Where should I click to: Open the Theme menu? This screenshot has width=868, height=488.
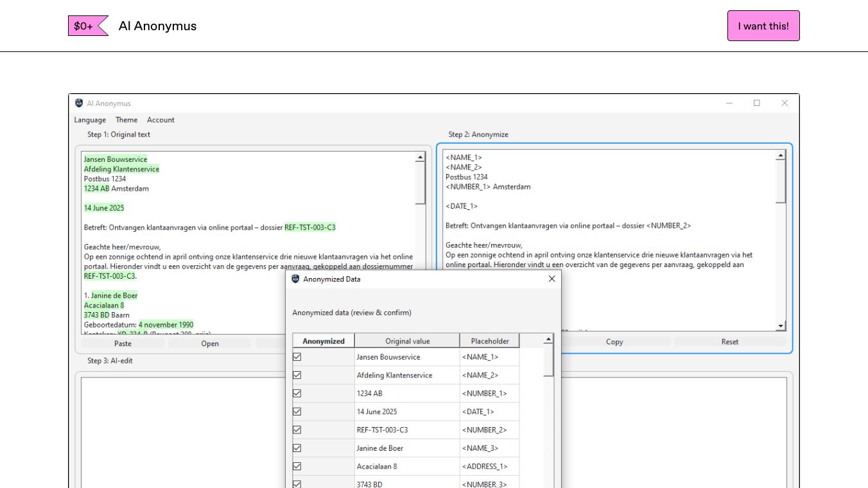126,120
